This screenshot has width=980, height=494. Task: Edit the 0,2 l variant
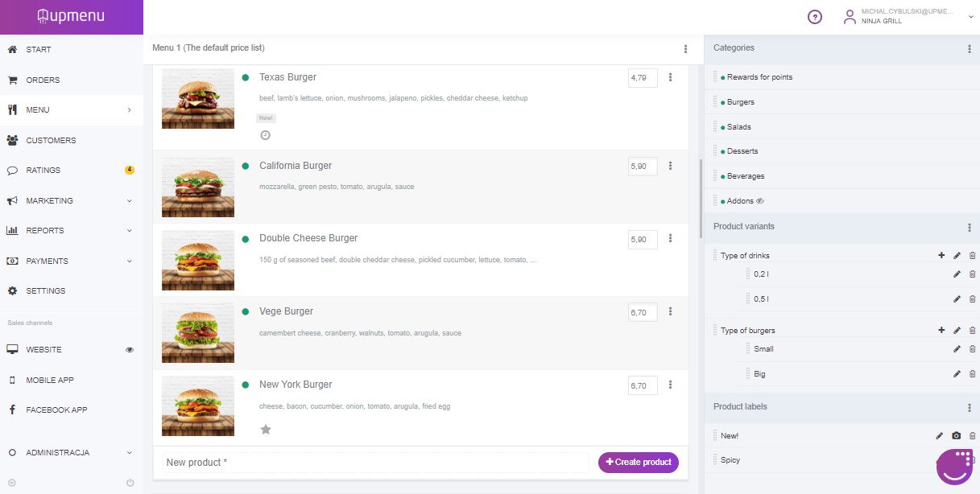tap(957, 274)
